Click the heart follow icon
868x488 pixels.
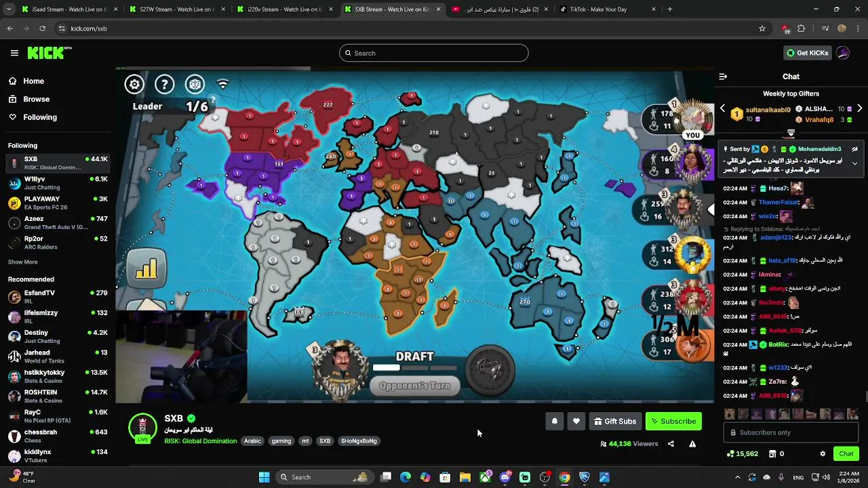576,421
